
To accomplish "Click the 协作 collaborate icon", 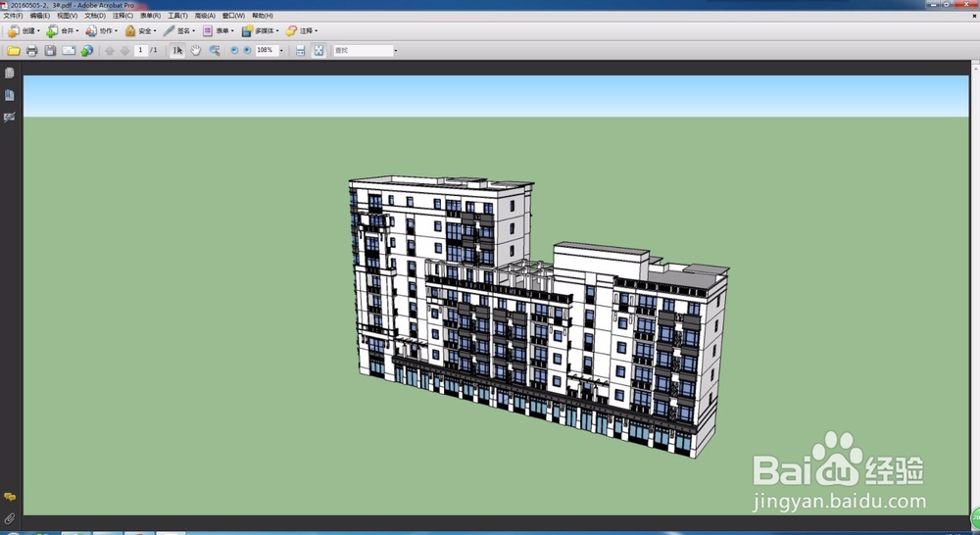I will [91, 30].
